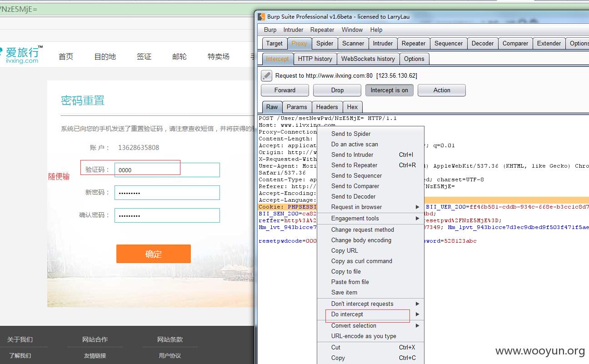589x364 pixels.
Task: Switch to the Intruder tool tab
Action: 383,43
